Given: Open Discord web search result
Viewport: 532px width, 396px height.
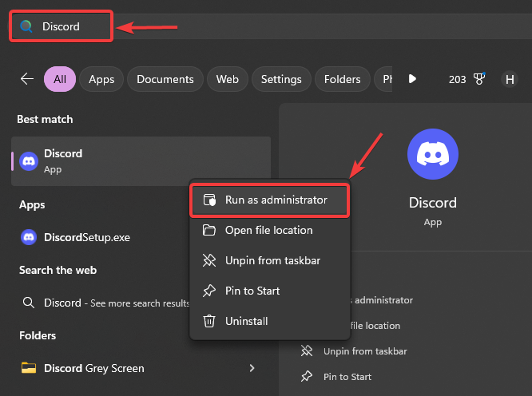Looking at the screenshot, I should click(x=101, y=303).
